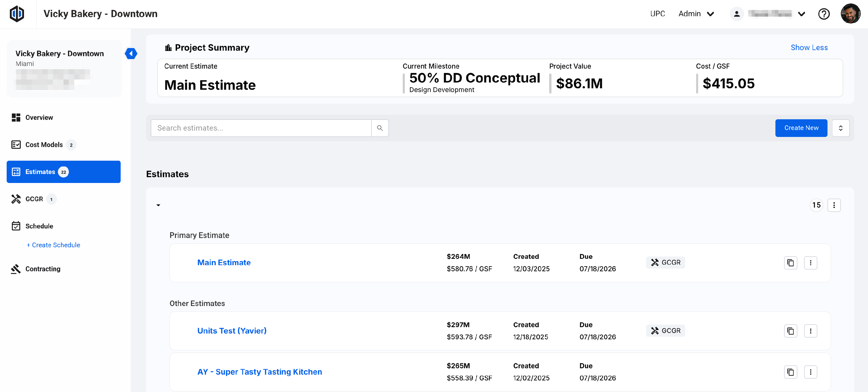
Task: Open estimates group three-dot menu
Action: (x=834, y=205)
